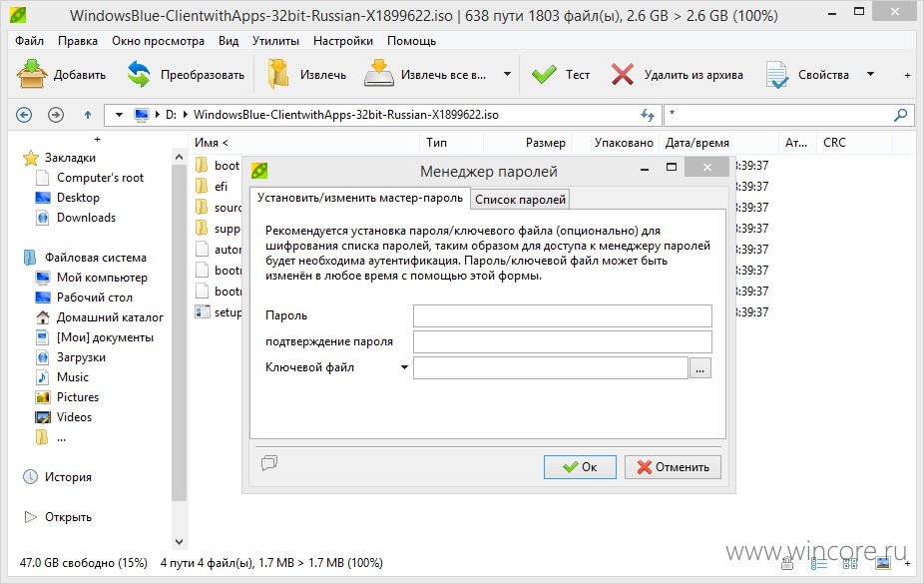The height and width of the screenshot is (584, 924).
Task: Click the Ключевой файл path field
Action: (x=551, y=367)
